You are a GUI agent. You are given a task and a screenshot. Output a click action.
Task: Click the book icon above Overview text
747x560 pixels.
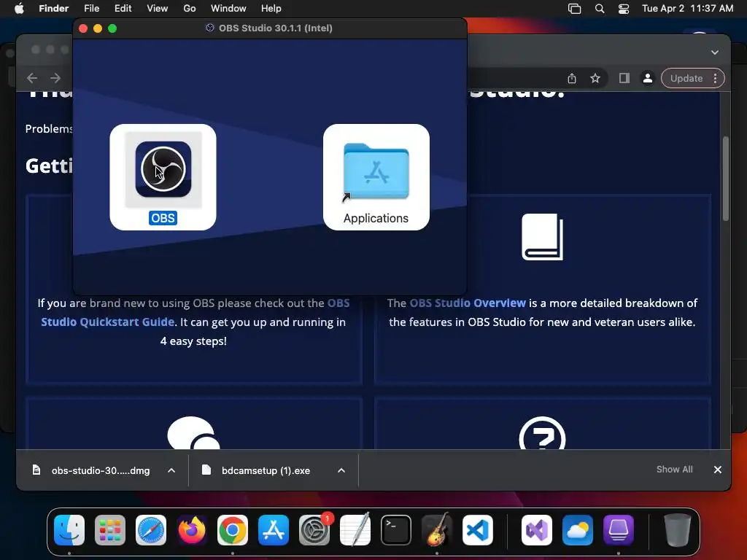(542, 237)
